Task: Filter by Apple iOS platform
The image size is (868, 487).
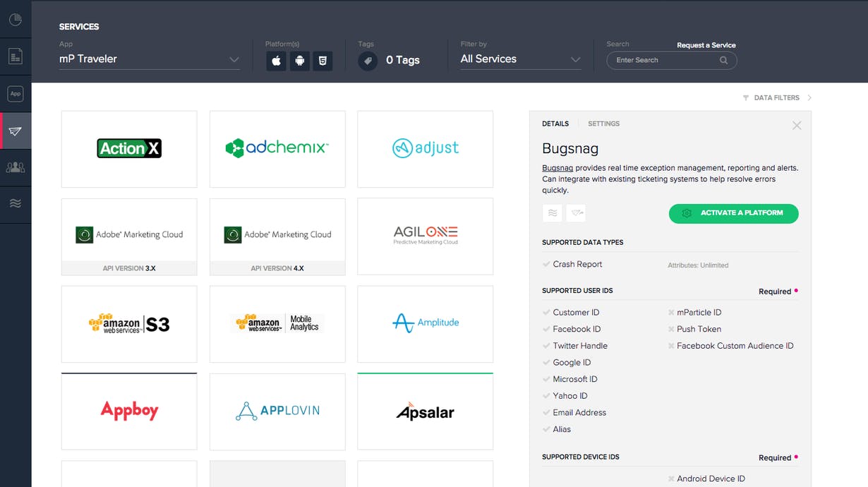Action: (x=277, y=61)
